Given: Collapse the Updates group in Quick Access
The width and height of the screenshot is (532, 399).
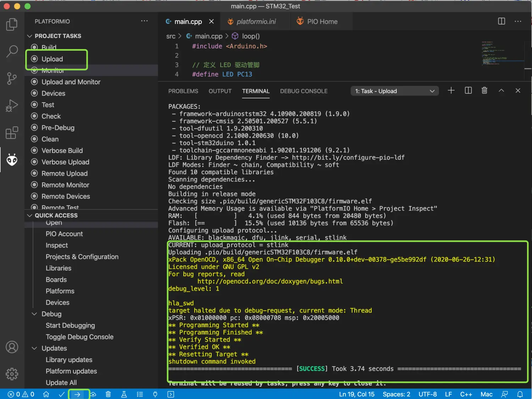Looking at the screenshot, I should (x=34, y=348).
